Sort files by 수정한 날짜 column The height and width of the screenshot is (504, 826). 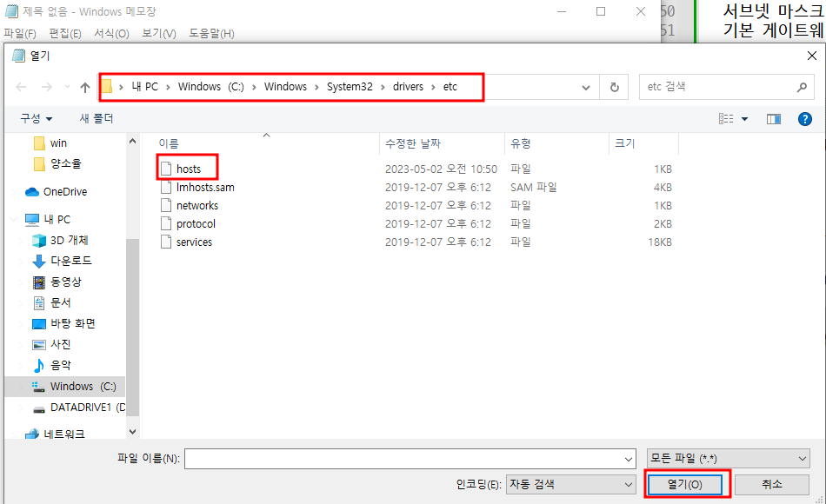[x=412, y=143]
